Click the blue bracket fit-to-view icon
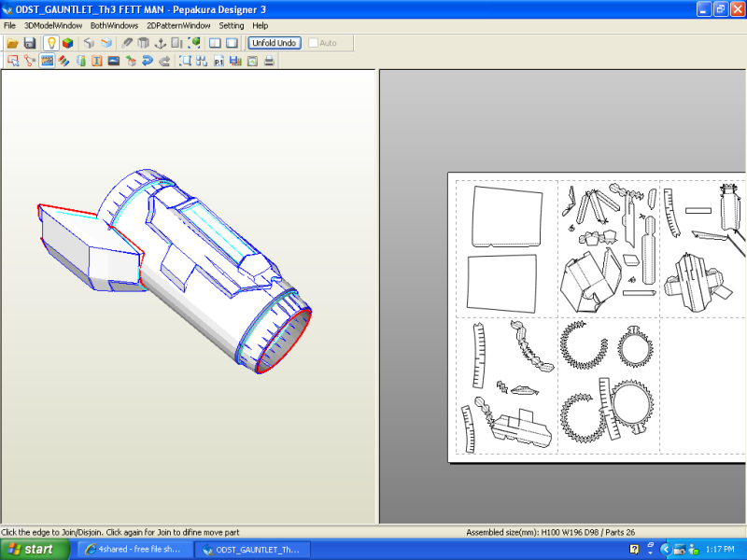 point(185,61)
